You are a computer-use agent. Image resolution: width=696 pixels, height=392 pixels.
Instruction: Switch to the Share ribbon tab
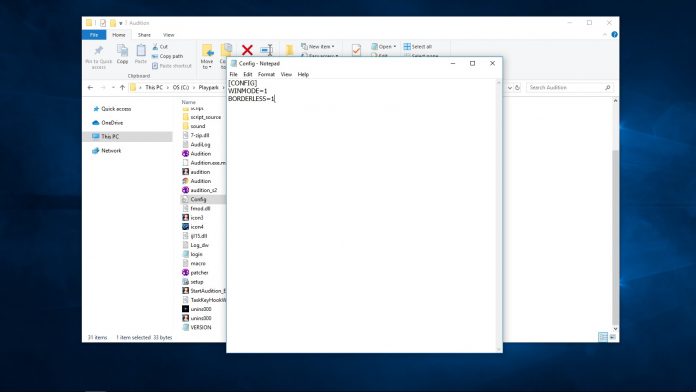[x=144, y=35]
